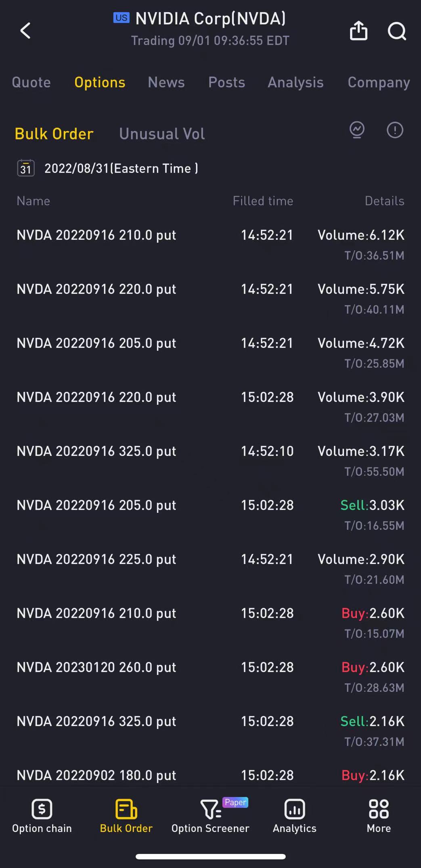Tap the chart insights icon
This screenshot has height=868, width=421.
(357, 130)
